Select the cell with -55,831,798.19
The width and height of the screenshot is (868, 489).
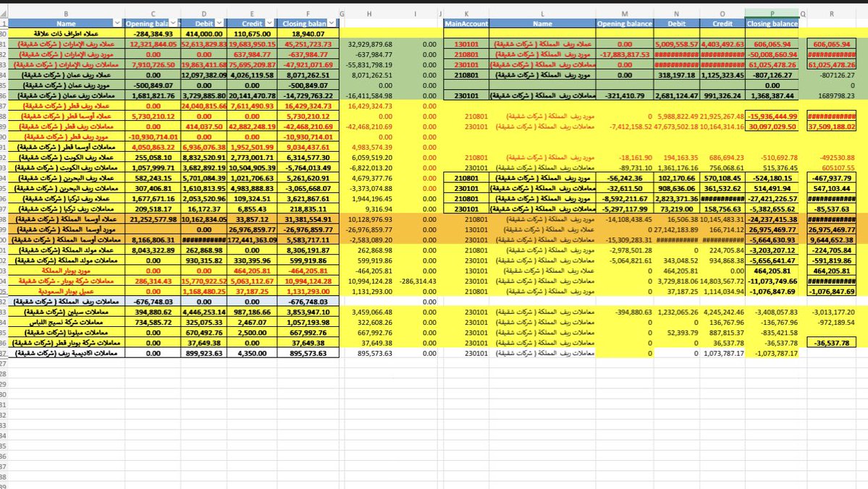click(x=369, y=64)
